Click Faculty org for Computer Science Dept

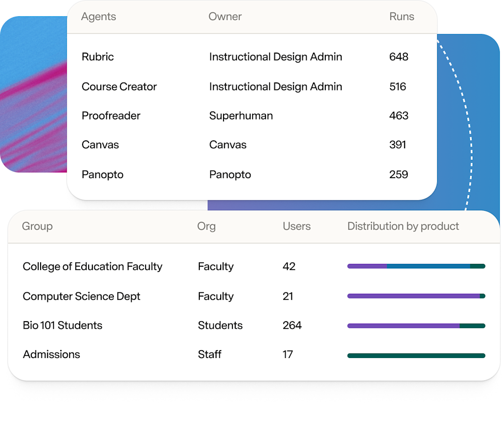[x=216, y=297]
